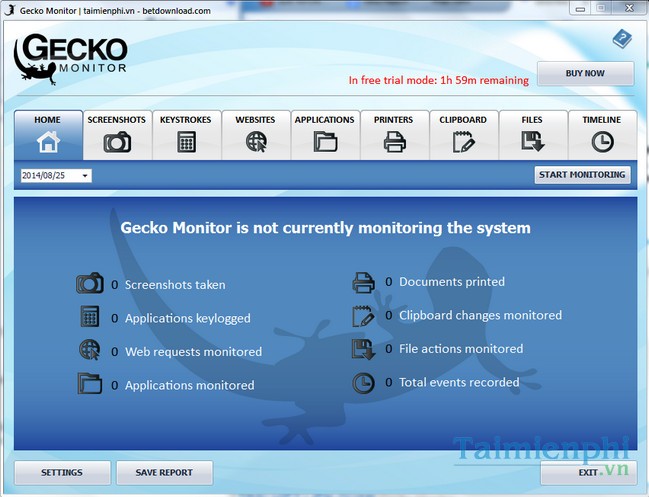
Task: Switch to the SCREENSHOTS tab
Action: [117, 135]
